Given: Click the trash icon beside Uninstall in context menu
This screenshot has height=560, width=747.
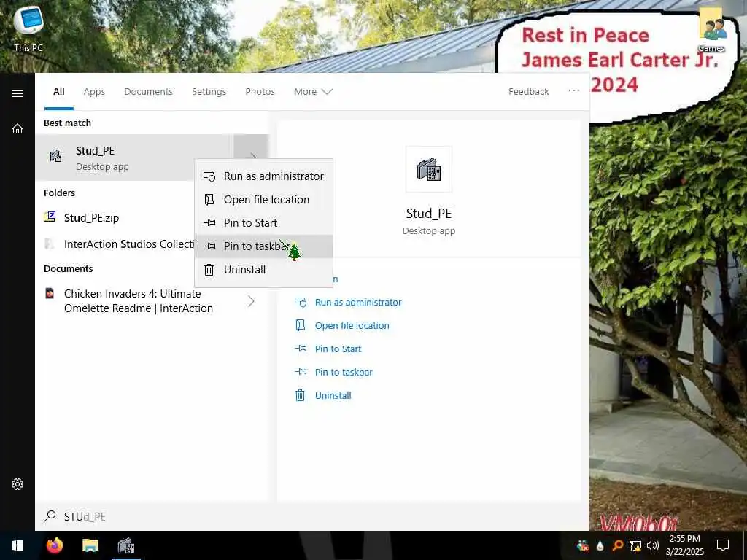Looking at the screenshot, I should coord(209,270).
